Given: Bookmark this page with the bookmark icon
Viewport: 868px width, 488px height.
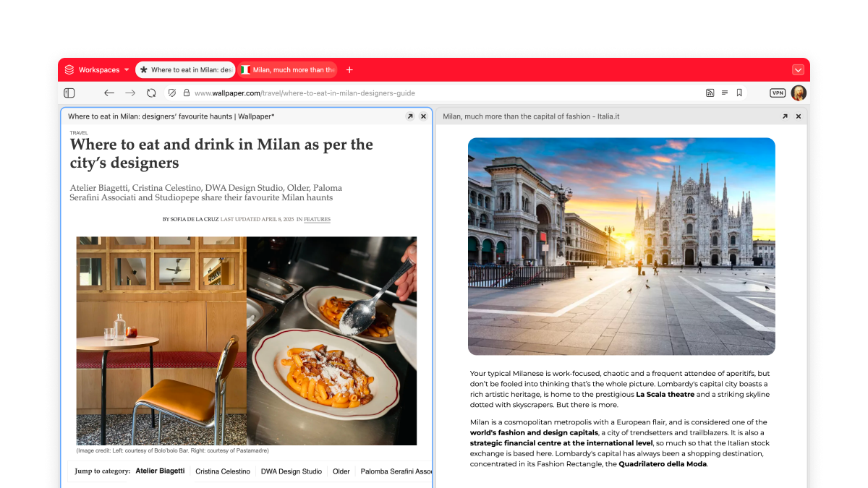Looking at the screenshot, I should coord(739,93).
